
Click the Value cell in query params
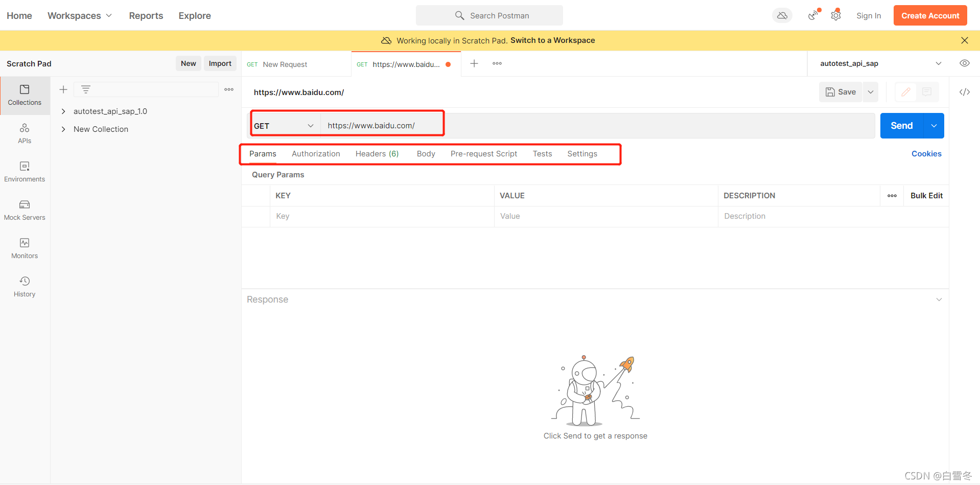pyautogui.click(x=606, y=216)
